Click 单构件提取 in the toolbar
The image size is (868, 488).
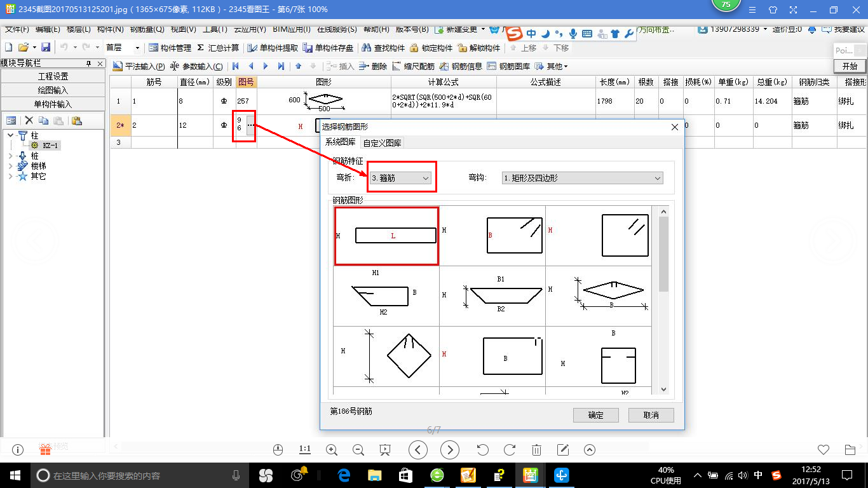coord(272,48)
